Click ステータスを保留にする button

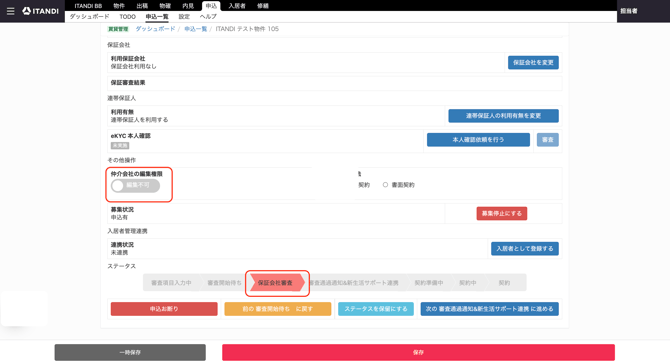pos(376,309)
